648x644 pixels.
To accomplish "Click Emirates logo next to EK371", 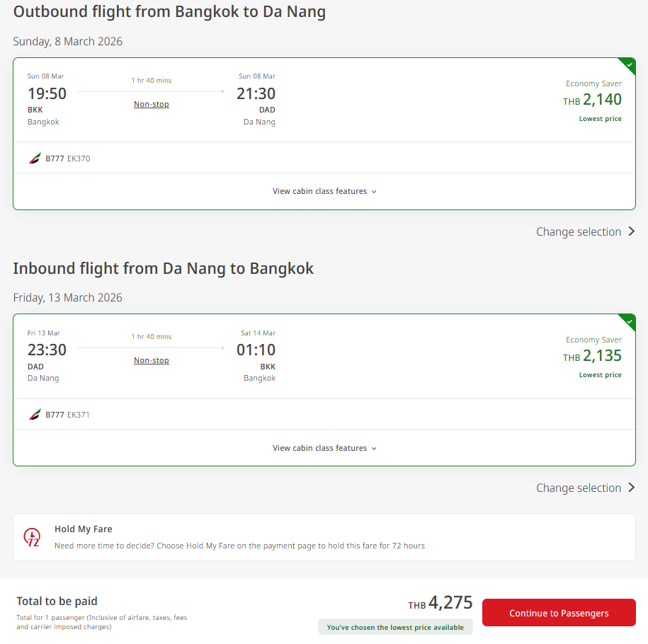I will tap(35, 415).
